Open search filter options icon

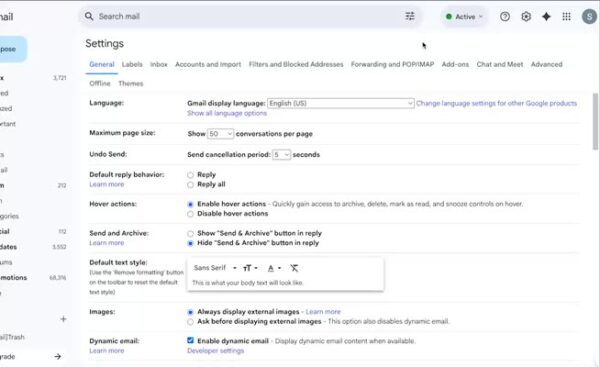coord(410,16)
